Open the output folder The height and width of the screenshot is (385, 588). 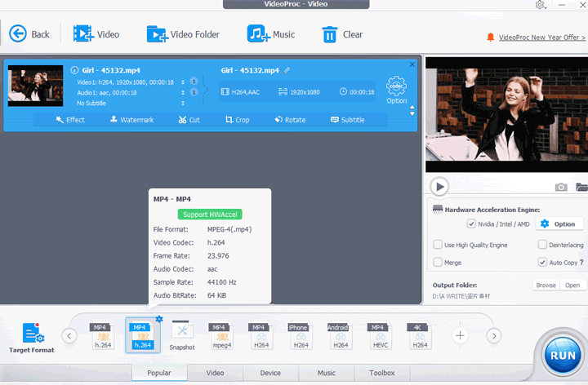572,285
